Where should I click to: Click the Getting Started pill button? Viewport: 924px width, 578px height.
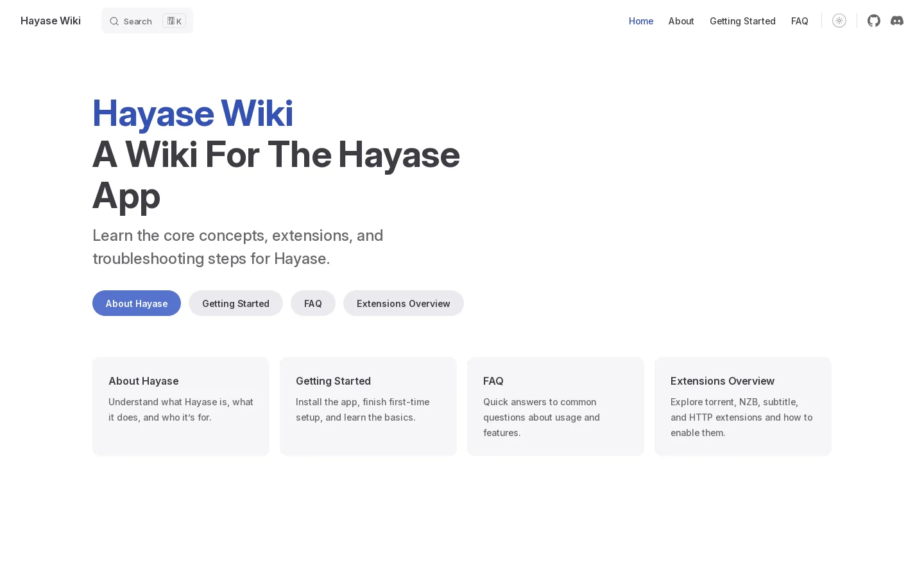point(235,303)
